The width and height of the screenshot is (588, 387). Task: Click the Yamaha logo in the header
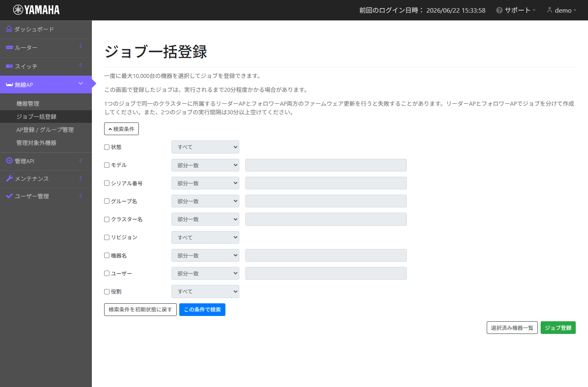(36, 10)
